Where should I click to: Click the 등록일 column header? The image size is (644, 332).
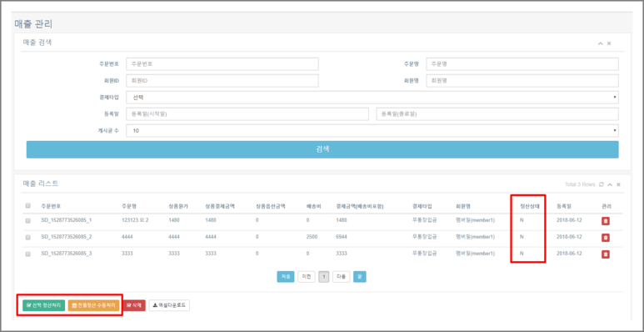coord(564,206)
